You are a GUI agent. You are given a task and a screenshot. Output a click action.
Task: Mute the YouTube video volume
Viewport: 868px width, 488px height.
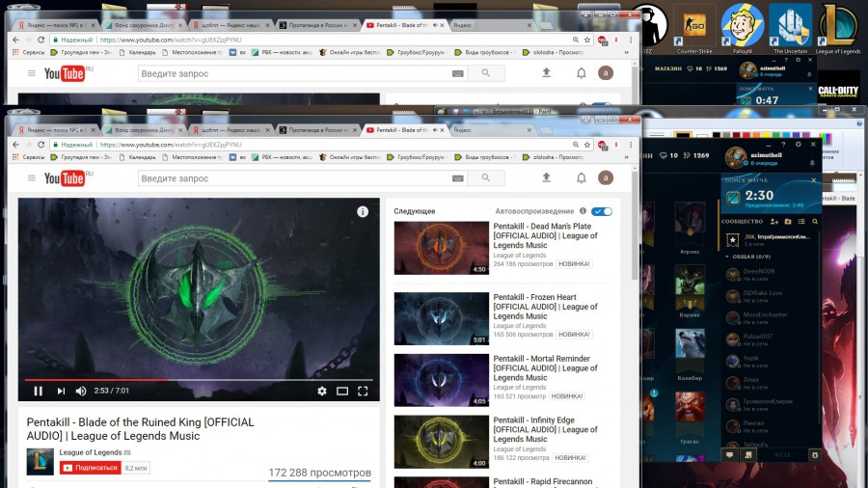click(x=81, y=391)
